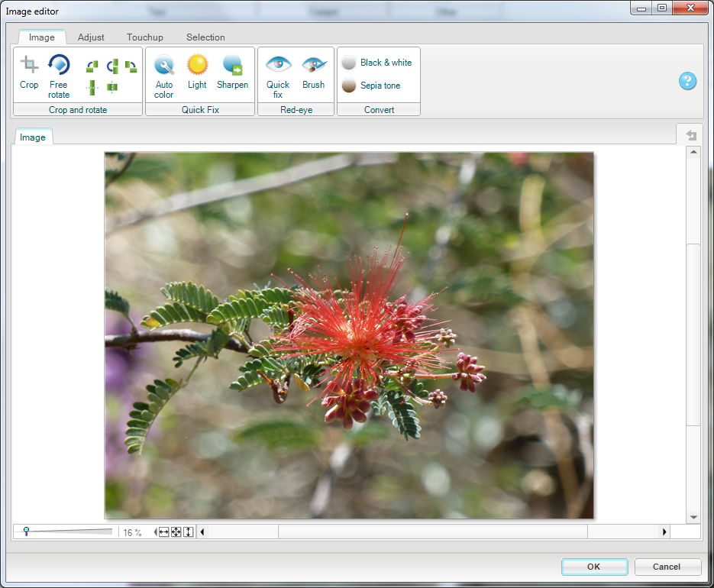
Task: Switch to the Adjust ribbon tab
Action: coord(91,37)
